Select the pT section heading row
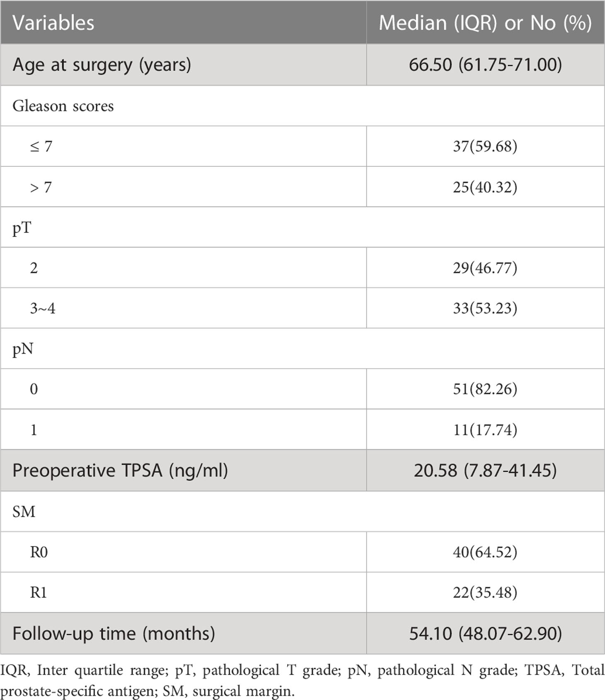Viewport: 605px width, 700px height. pos(302,227)
